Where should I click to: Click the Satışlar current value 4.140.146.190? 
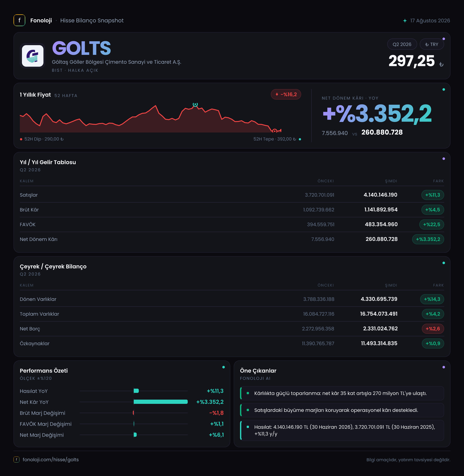coord(380,195)
